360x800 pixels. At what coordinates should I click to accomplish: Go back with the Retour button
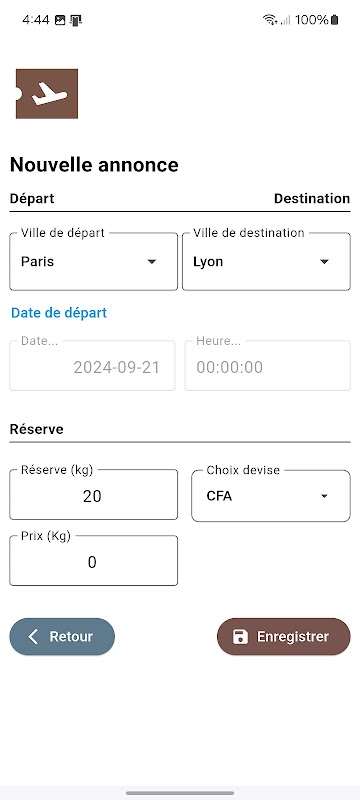coord(62,636)
